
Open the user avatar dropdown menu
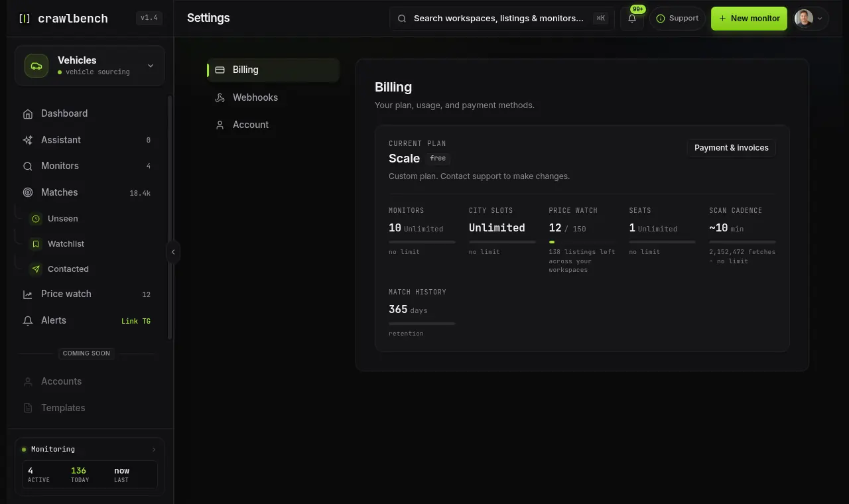pyautogui.click(x=811, y=19)
